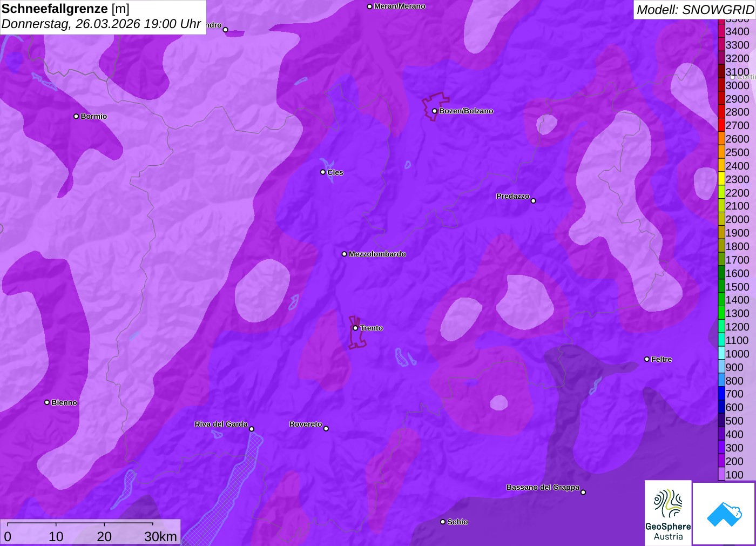Click the legend value 2000
The height and width of the screenshot is (546, 756).
tap(738, 219)
